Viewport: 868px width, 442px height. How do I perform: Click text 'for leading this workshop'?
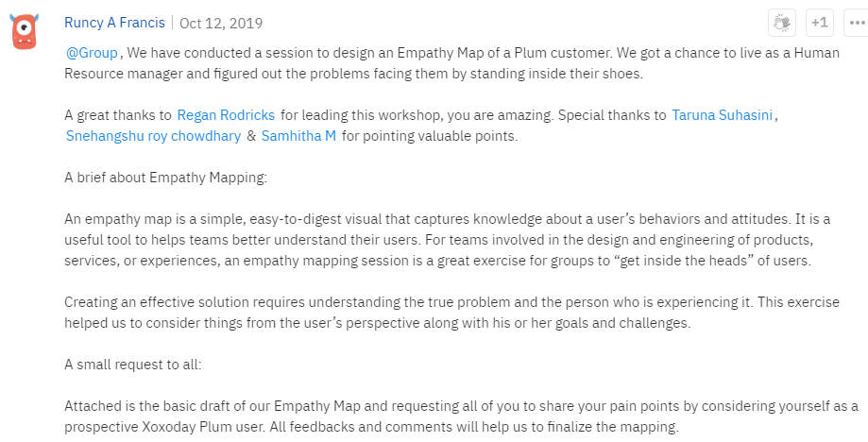pos(362,115)
